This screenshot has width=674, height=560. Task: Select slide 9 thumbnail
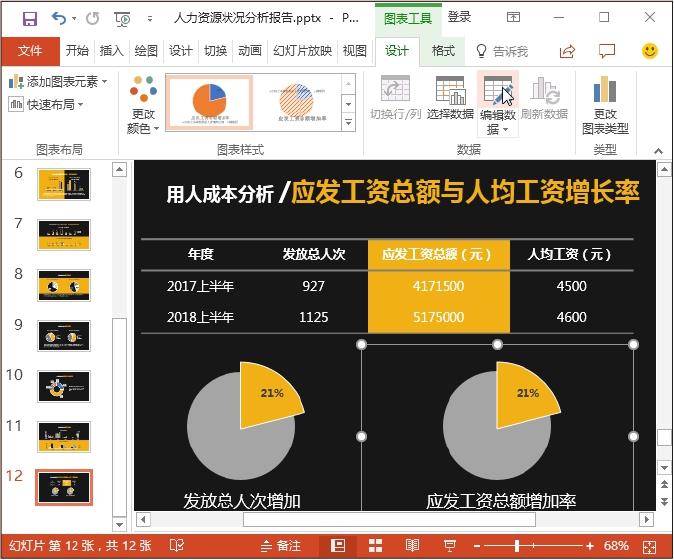[x=64, y=335]
